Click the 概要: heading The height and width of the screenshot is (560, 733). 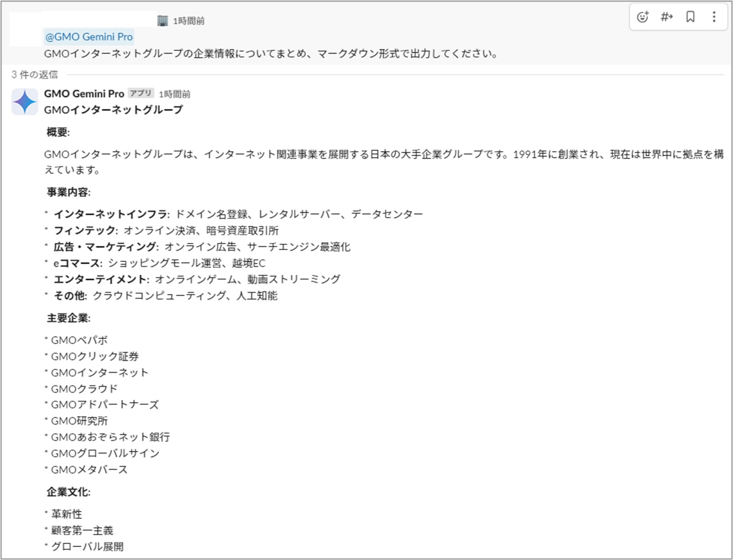[x=58, y=132]
